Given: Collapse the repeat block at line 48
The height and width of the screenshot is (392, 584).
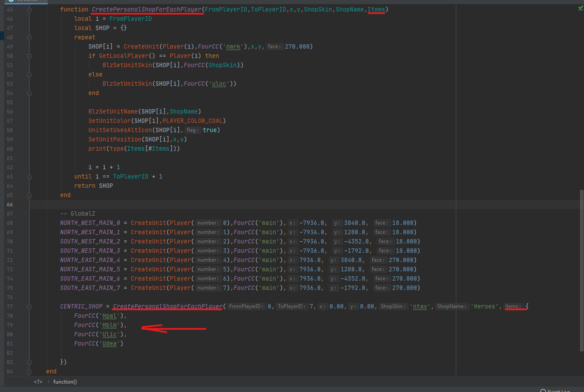Looking at the screenshot, I should (x=29, y=38).
